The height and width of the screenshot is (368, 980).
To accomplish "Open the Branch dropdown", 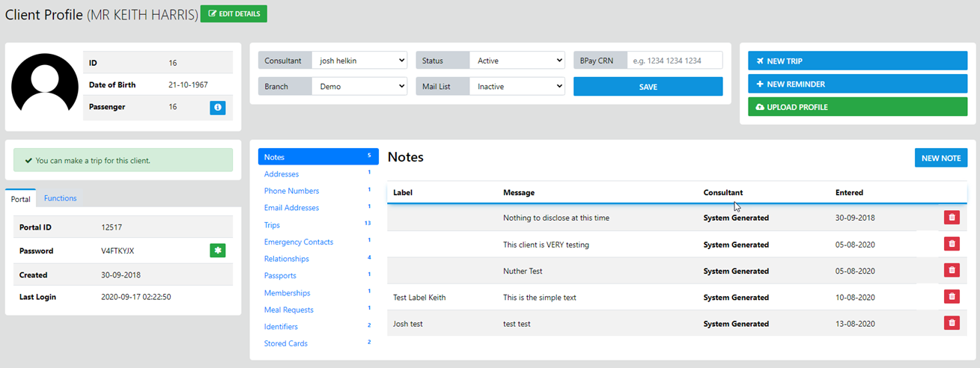I will pos(359,87).
